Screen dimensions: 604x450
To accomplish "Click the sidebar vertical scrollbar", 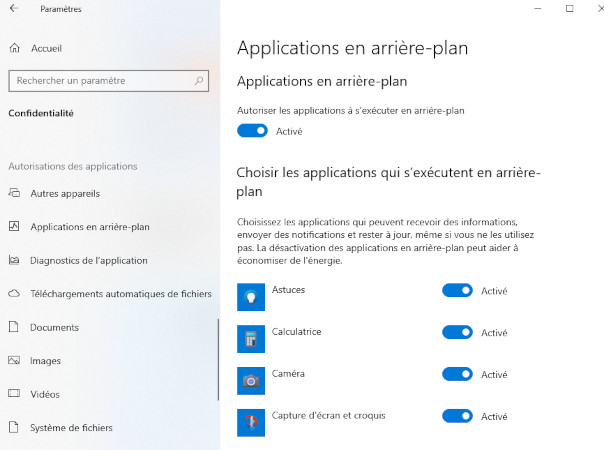I will click(218, 359).
